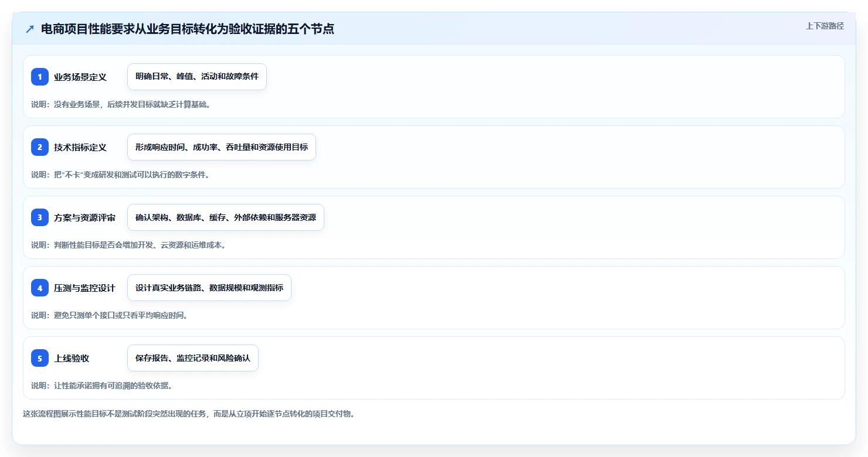
Task: Click the step 2 number badge
Action: pyautogui.click(x=40, y=147)
